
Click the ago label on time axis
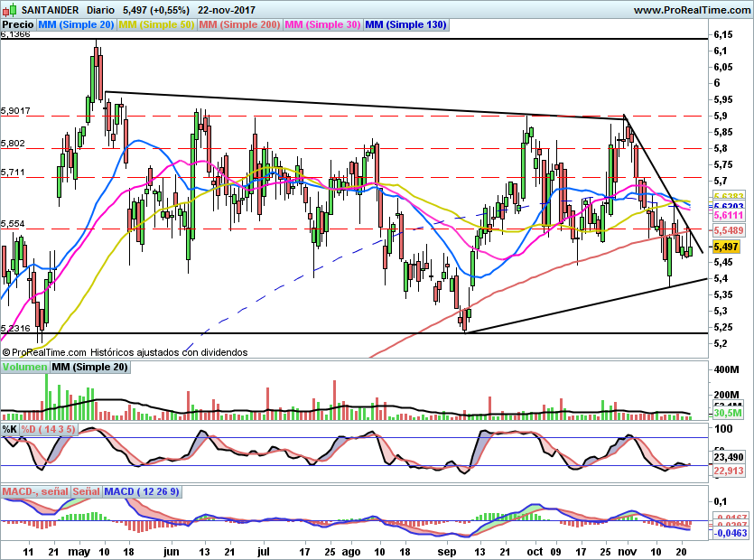351,552
